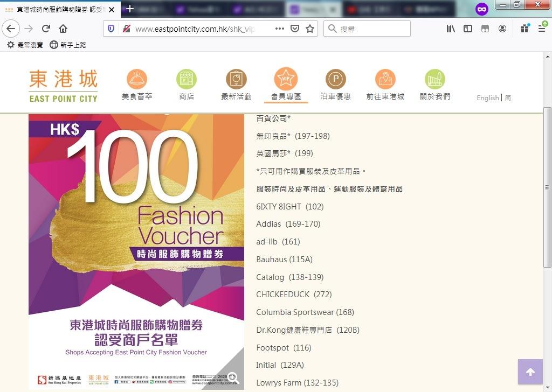Image resolution: width=552 pixels, height=392 pixels.
Task: Select the Dr.Kong健康鞋專門店 (120B) entry
Action: (308, 330)
